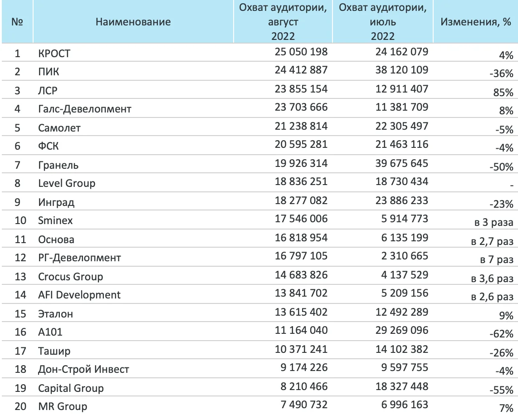Select the Галс-Девелопмент name cell
This screenshot has height=420, width=518.
pos(85,109)
